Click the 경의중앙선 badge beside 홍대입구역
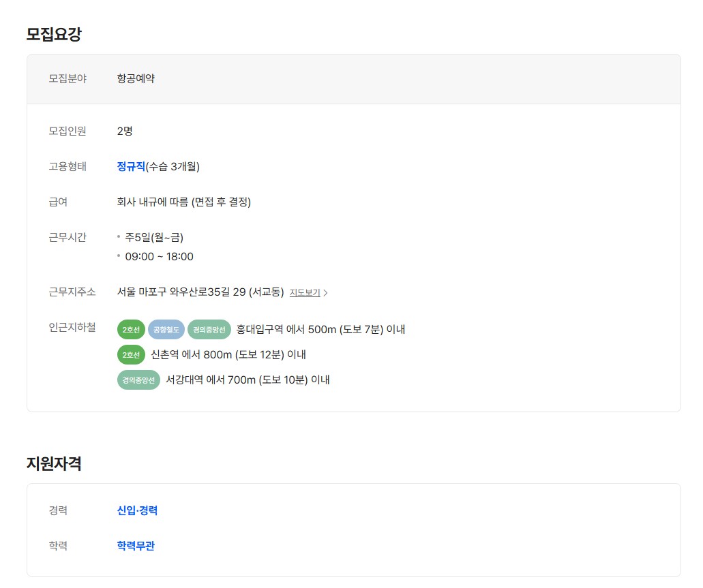 (209, 330)
